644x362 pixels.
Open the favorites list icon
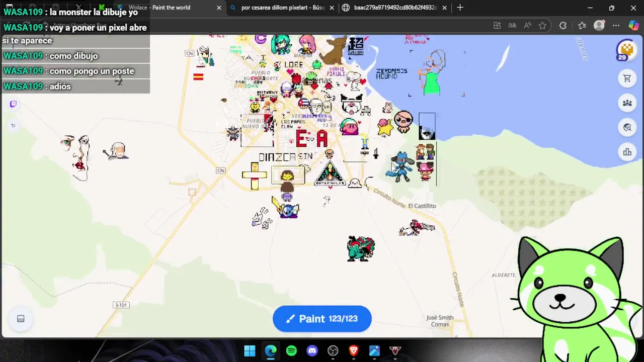pos(582,26)
